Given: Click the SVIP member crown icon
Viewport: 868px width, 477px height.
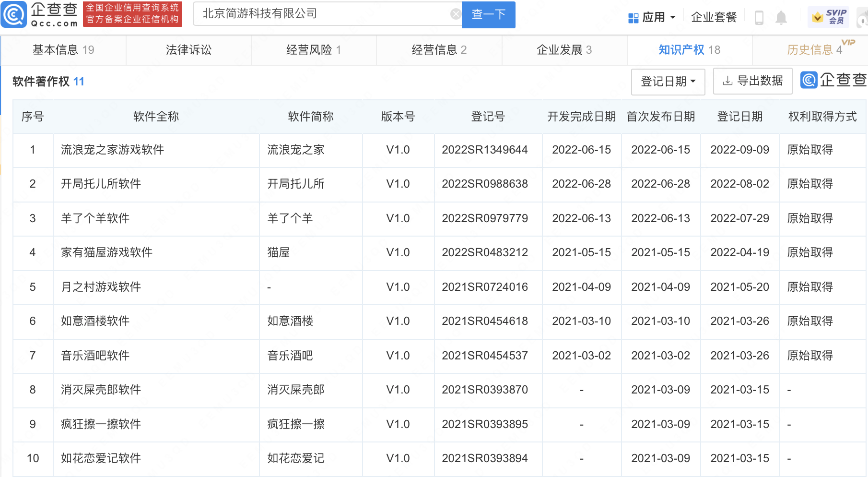Looking at the screenshot, I should point(817,18).
